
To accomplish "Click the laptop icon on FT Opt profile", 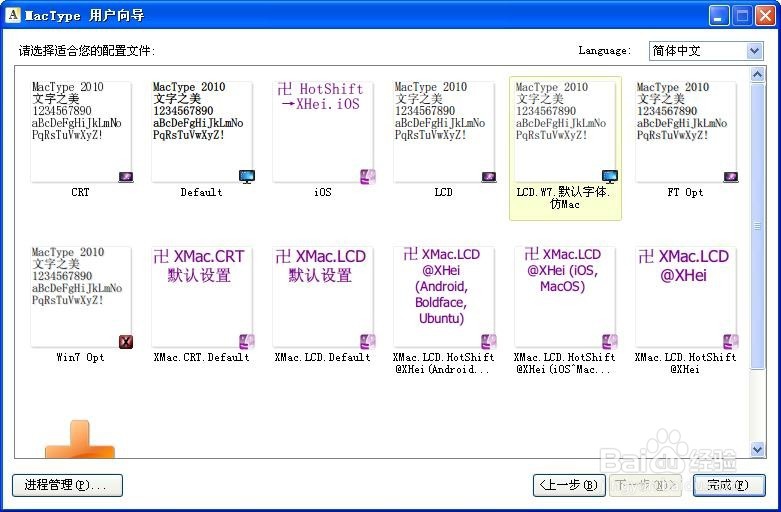I will coord(731,177).
